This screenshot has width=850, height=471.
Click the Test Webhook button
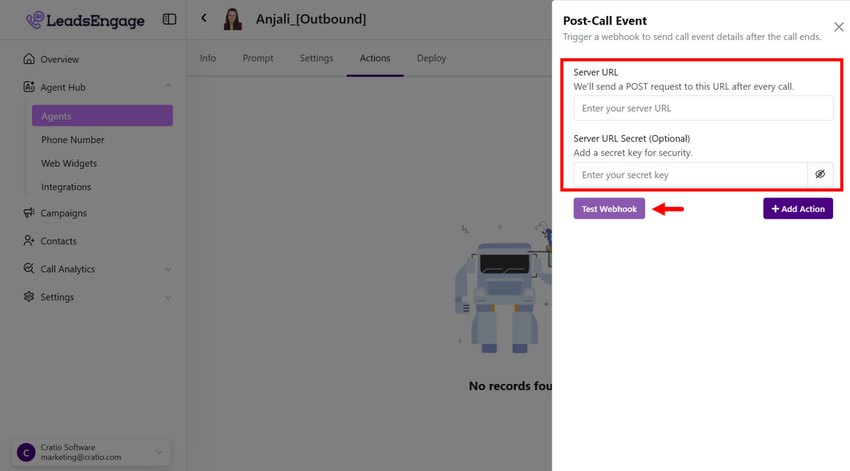point(609,208)
